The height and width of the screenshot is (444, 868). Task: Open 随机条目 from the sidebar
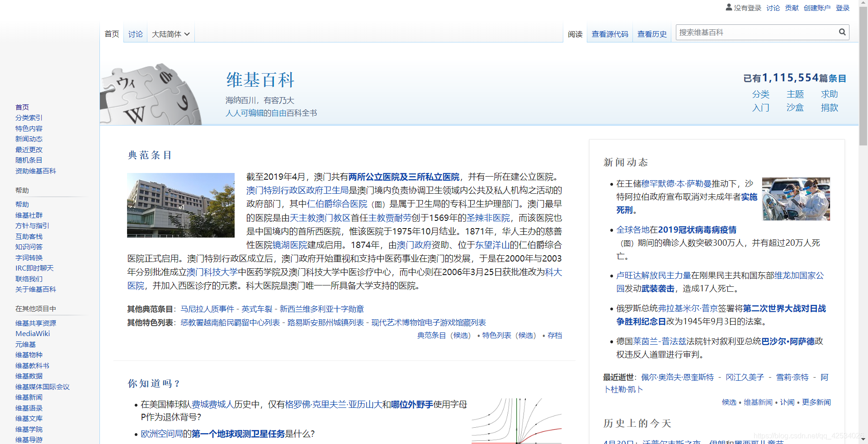pyautogui.click(x=28, y=160)
